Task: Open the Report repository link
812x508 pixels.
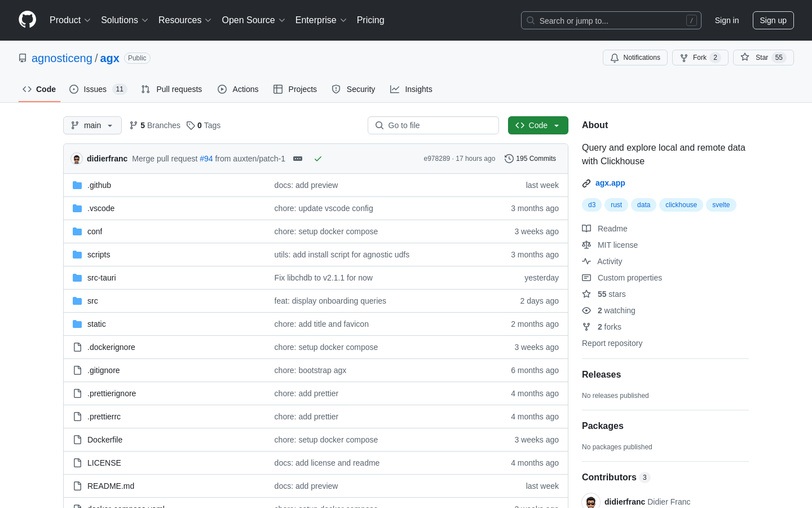Action: tap(612, 343)
